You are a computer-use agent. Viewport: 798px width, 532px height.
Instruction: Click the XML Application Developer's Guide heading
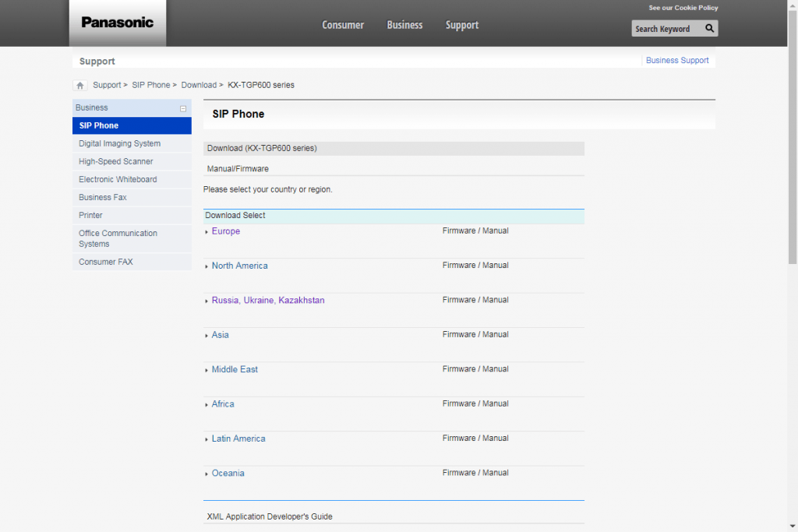(x=269, y=516)
